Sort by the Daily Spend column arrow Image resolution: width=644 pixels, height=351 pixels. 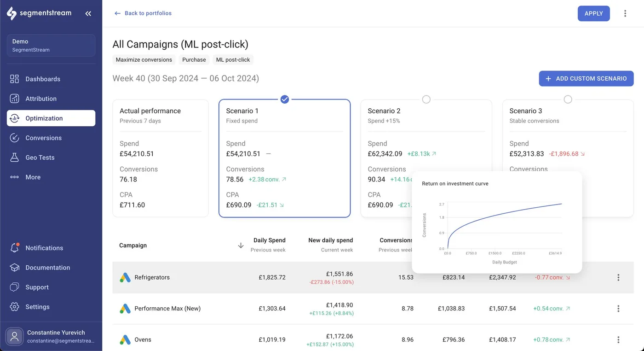point(241,246)
